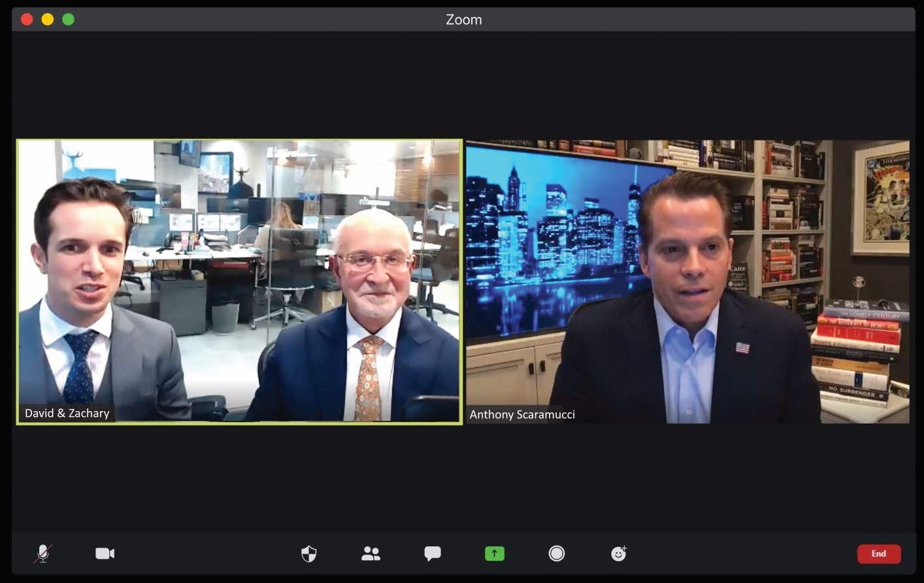Viewport: 924px width, 583px height.
Task: Select Anthony Scaramucci's video feed
Action: (x=687, y=281)
